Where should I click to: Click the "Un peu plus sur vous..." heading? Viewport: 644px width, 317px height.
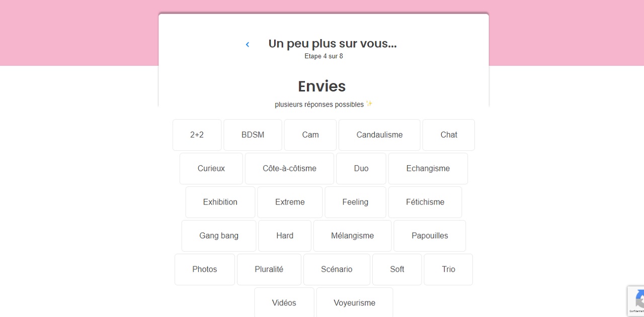point(332,44)
